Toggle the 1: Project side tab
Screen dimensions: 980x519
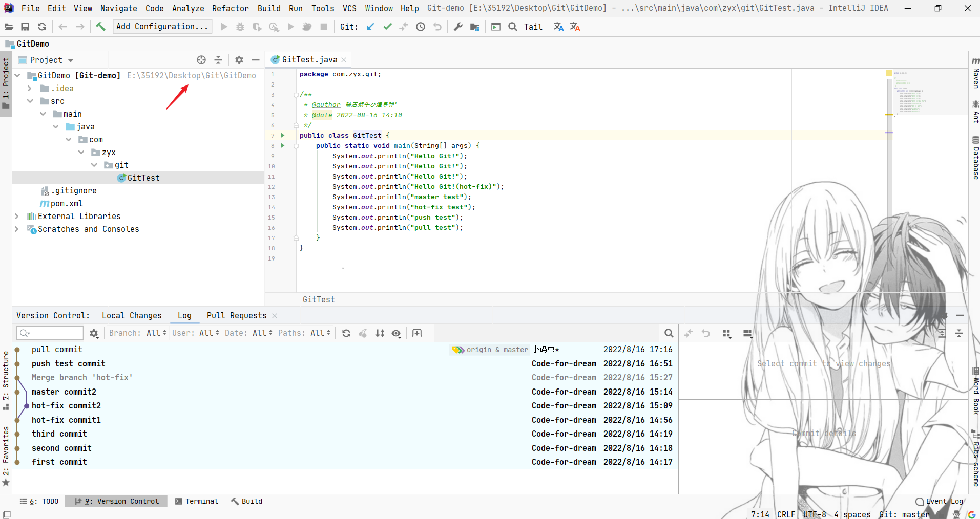coord(6,83)
